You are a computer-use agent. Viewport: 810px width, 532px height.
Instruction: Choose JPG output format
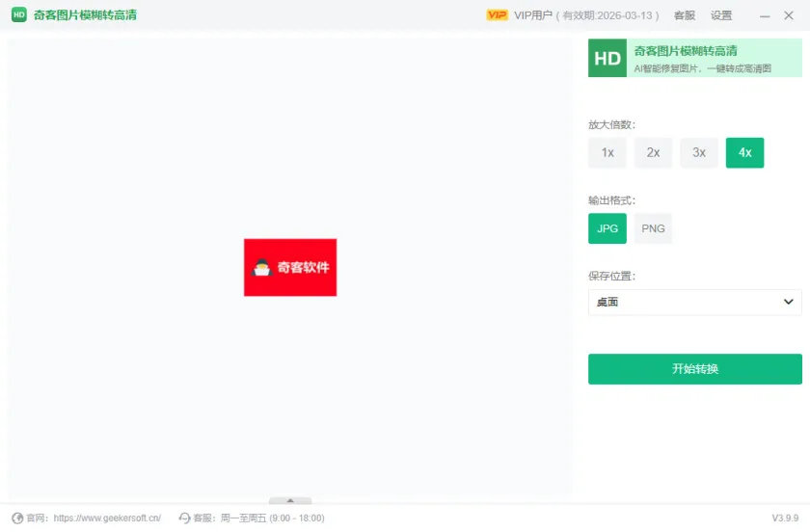click(x=607, y=228)
